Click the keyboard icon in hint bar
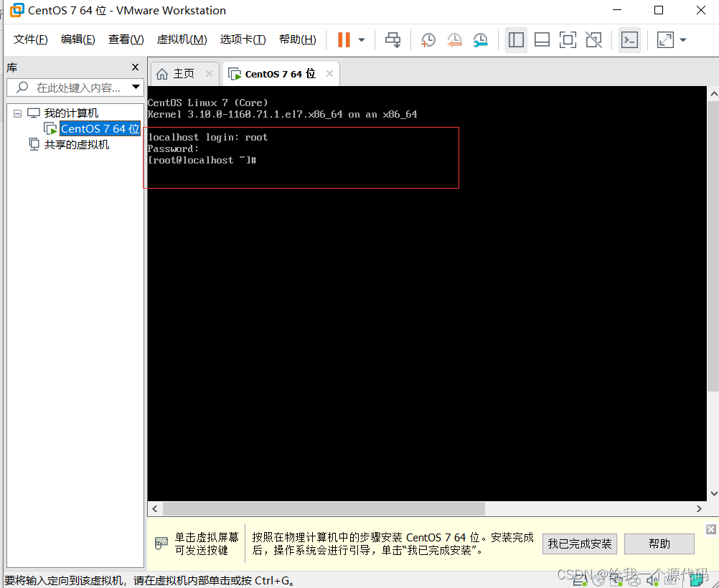 [x=161, y=544]
